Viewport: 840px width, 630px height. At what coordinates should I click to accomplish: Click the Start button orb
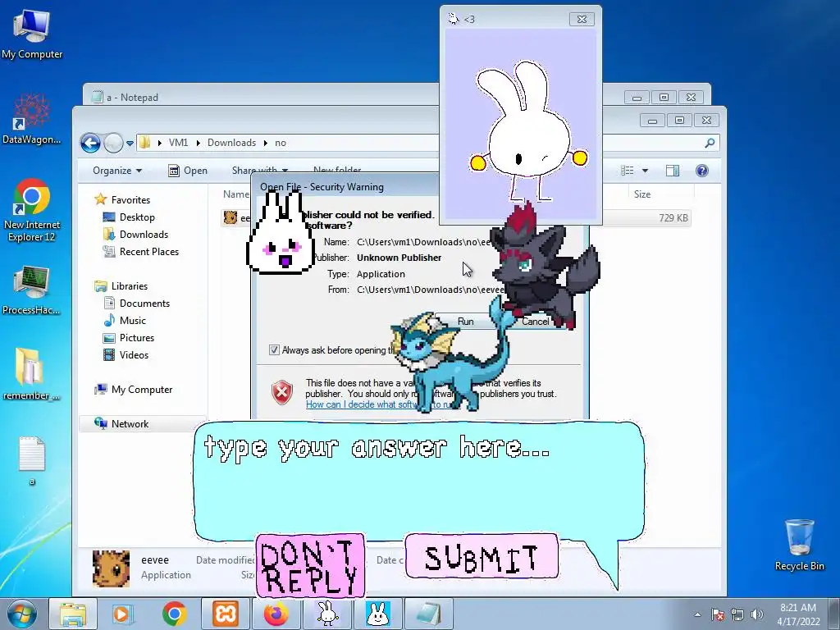[22, 614]
